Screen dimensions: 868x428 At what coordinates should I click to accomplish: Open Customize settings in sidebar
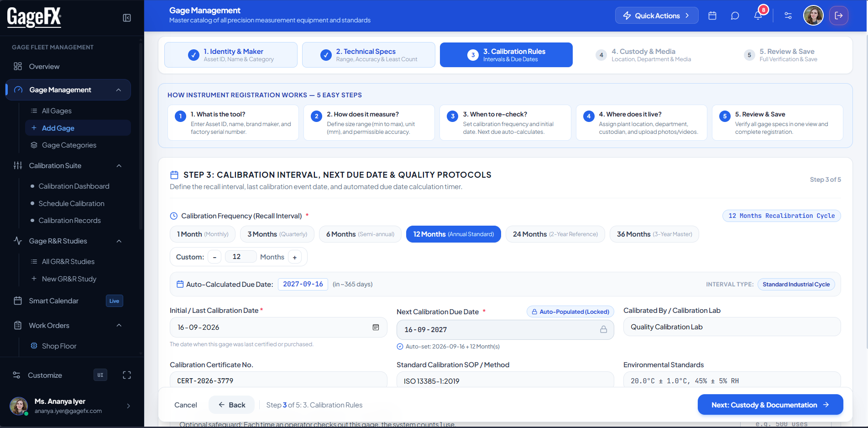[45, 375]
